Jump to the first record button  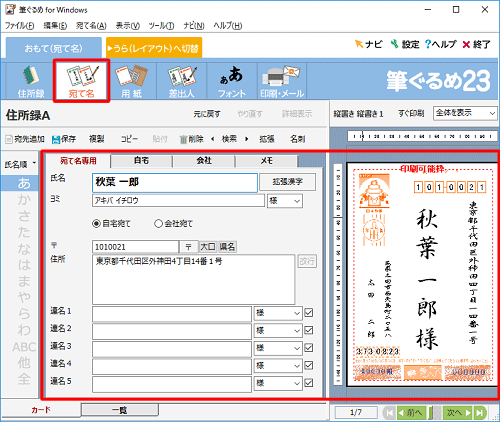[x=389, y=413]
